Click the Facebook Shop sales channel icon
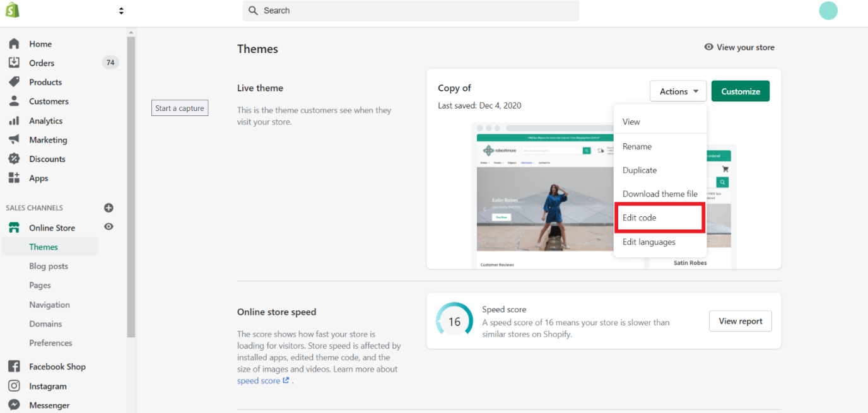The image size is (868, 413). pyautogui.click(x=15, y=366)
